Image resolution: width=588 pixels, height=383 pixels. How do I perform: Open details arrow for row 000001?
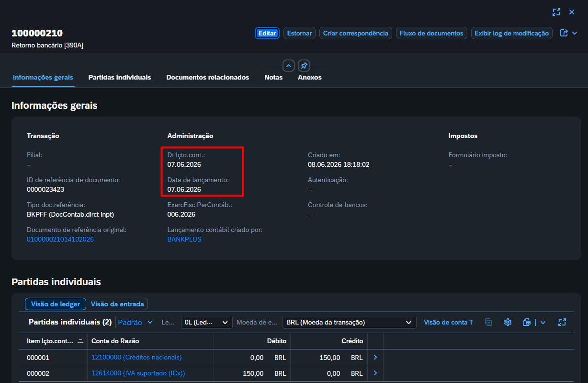pyautogui.click(x=375, y=357)
